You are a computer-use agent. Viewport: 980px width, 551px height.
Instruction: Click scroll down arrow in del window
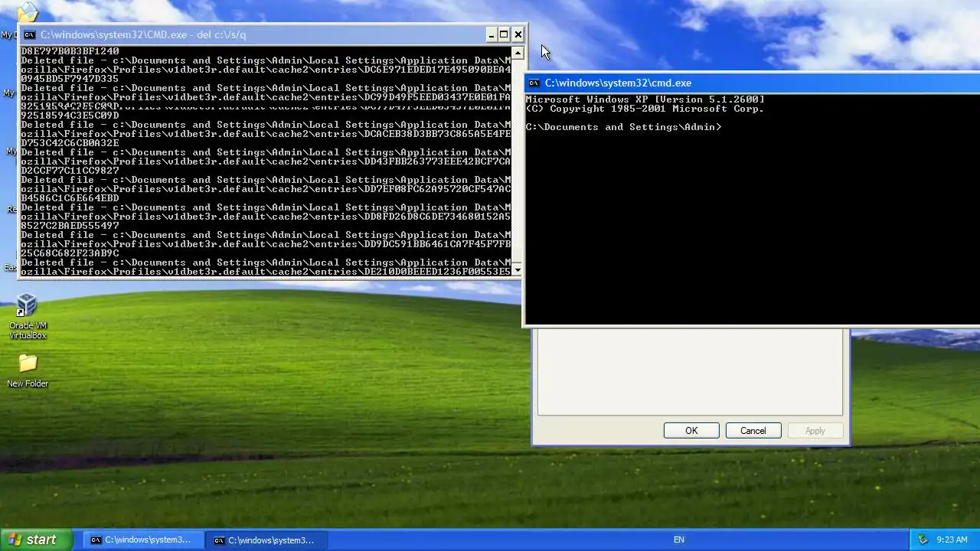[x=518, y=270]
